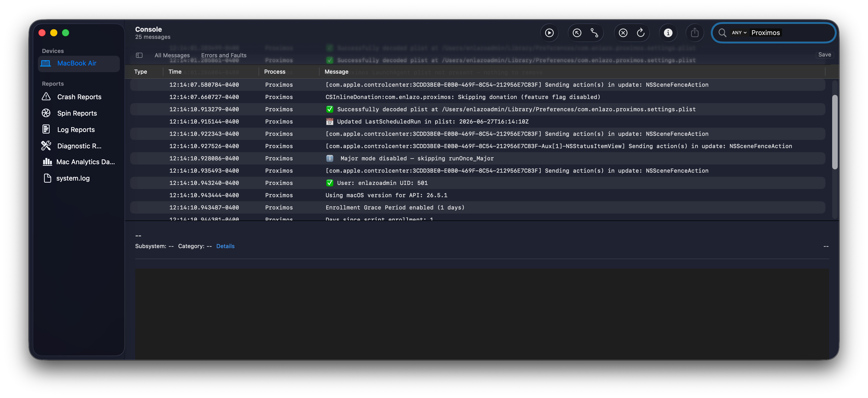Image resolution: width=868 pixels, height=398 pixels.
Task: Select the 'Major mode disabled' log message
Action: pyautogui.click(x=478, y=158)
